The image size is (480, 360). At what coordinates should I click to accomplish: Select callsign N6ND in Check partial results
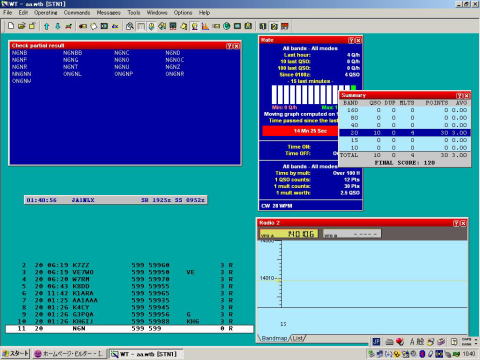173,53
